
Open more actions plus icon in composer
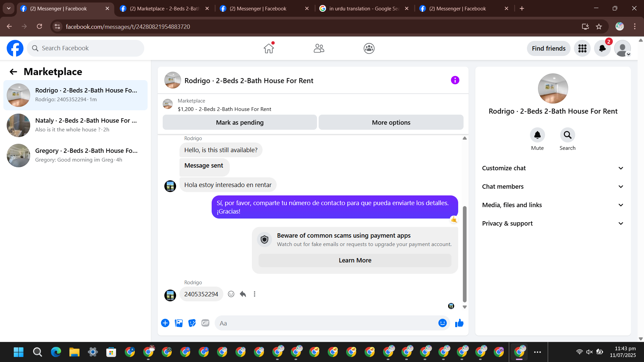point(165,323)
